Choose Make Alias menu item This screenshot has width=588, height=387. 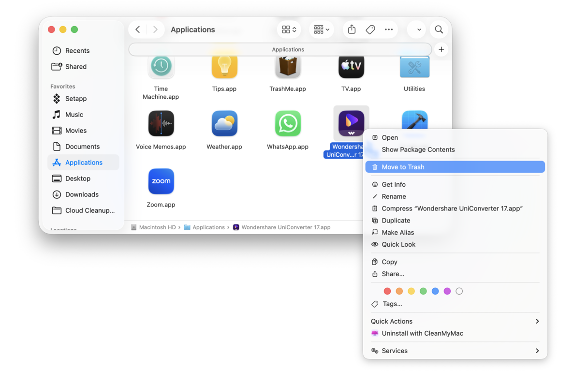click(455, 232)
